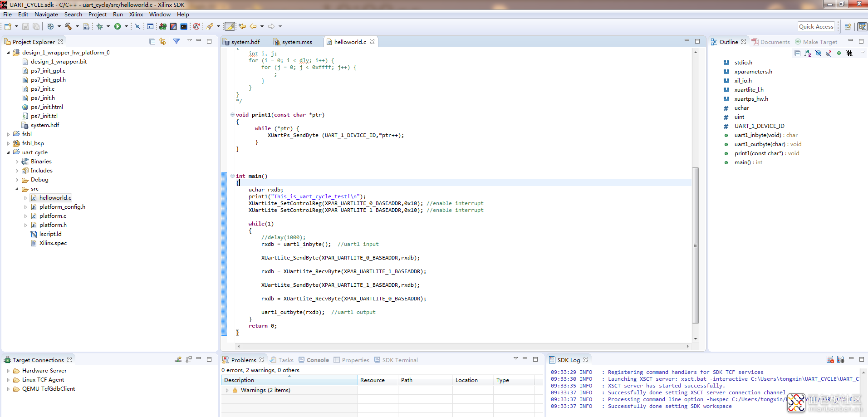
Task: Click the green Run button icon
Action: pyautogui.click(x=118, y=26)
